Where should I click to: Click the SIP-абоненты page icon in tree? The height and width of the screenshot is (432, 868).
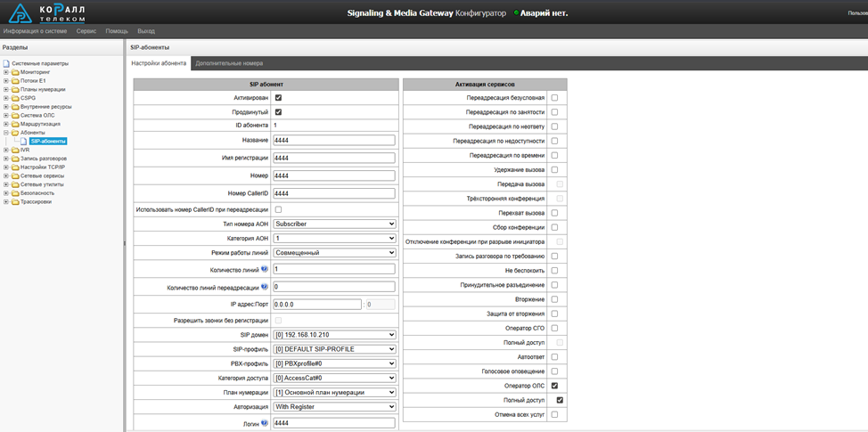(x=24, y=141)
